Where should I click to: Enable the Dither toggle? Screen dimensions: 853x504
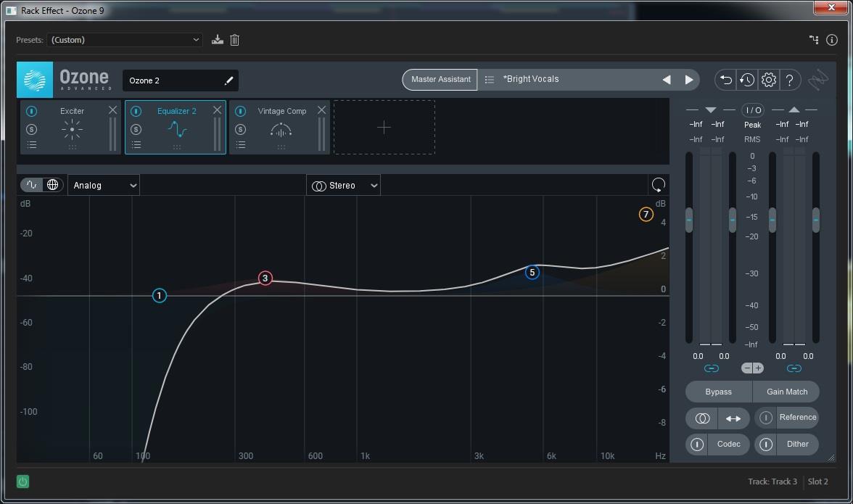coord(765,444)
